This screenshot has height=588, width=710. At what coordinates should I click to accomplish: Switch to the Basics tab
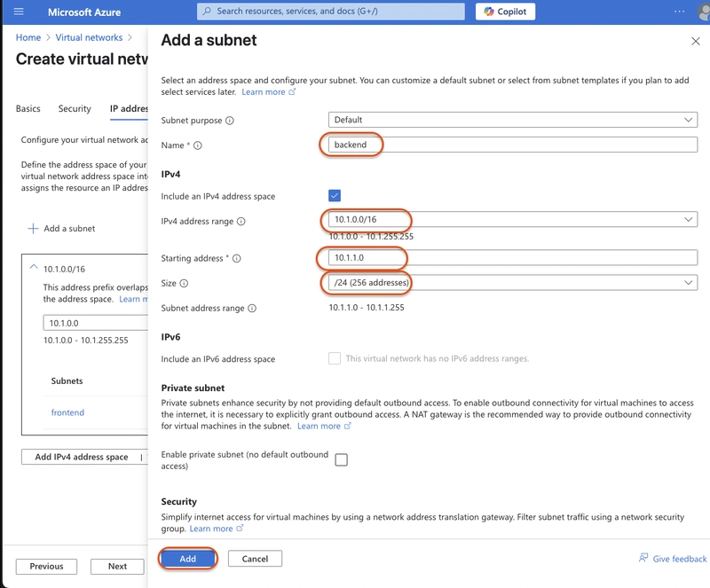28,108
